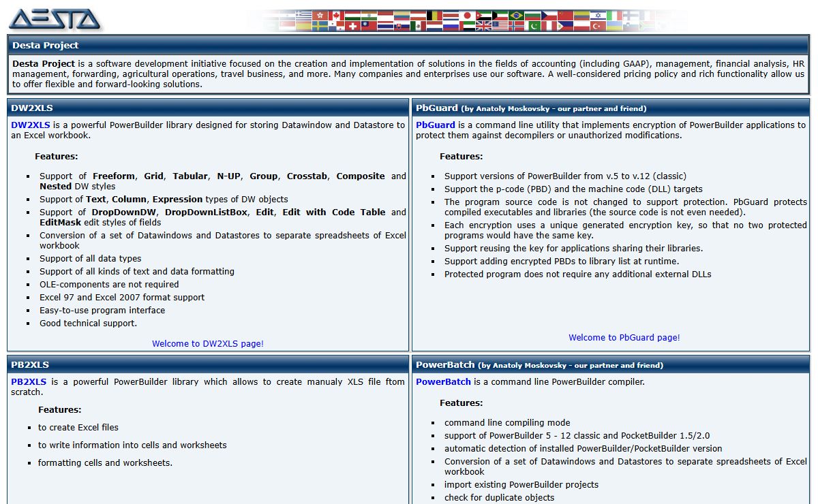Screen dimensions: 818x504
Task: Select the Turkey flag
Action: point(598,26)
